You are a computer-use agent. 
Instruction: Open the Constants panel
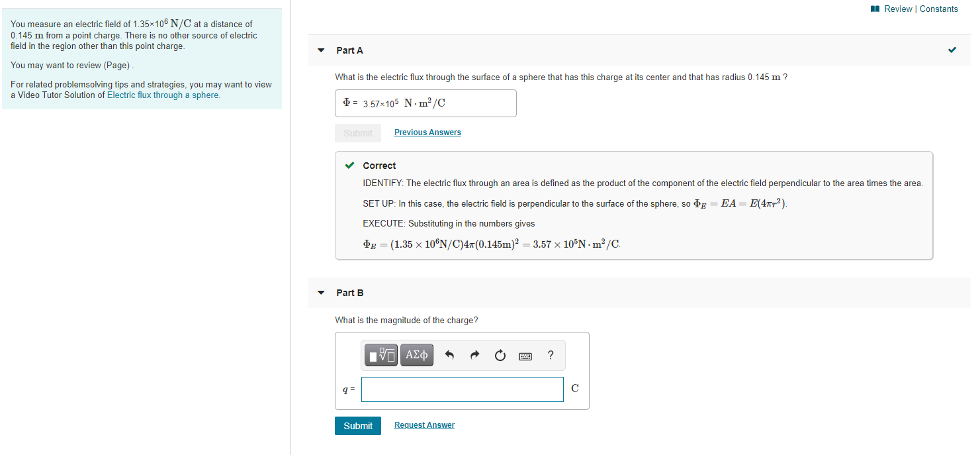tap(938, 9)
